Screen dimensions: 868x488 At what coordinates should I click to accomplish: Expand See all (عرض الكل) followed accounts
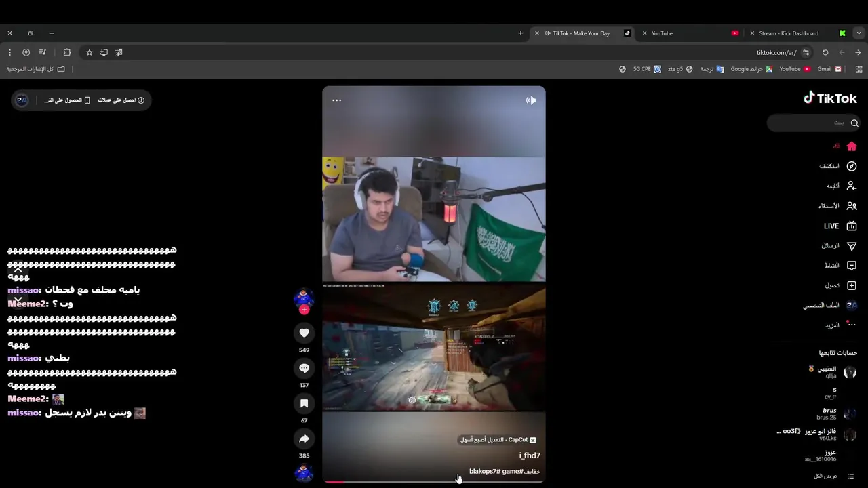pos(834,476)
